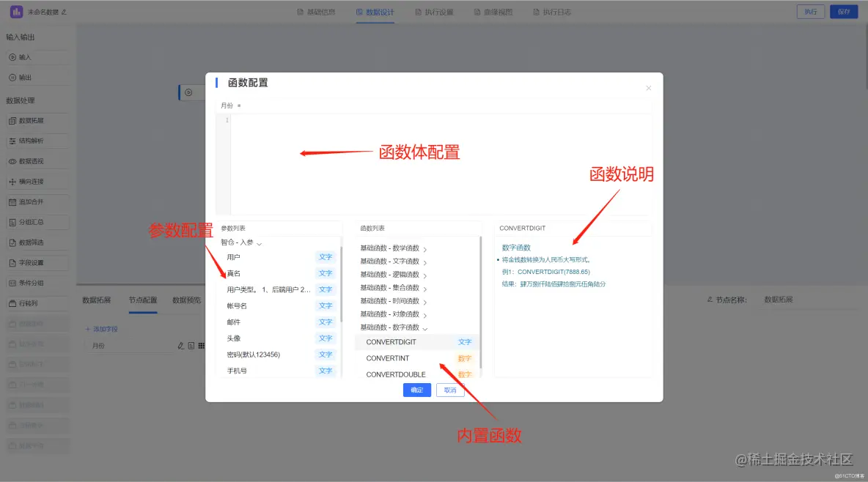
Task: Click pencil icon beside 未命名数据 title
Action: pyautogui.click(x=65, y=12)
